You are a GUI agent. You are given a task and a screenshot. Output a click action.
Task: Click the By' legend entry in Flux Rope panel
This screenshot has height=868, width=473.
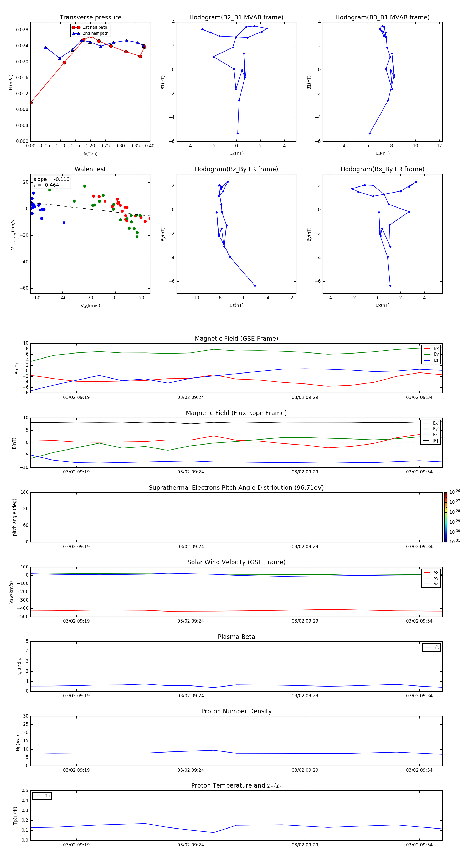(431, 429)
